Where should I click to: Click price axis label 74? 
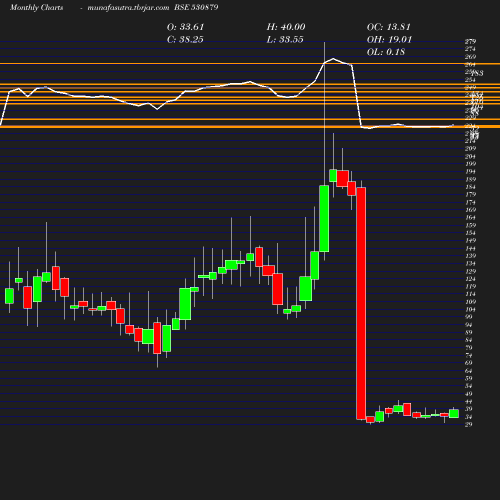click(x=469, y=355)
